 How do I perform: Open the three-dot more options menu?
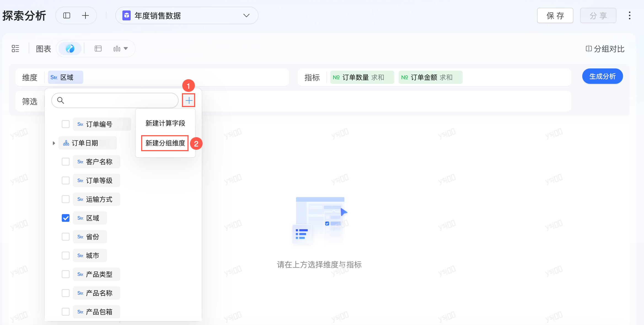click(629, 15)
